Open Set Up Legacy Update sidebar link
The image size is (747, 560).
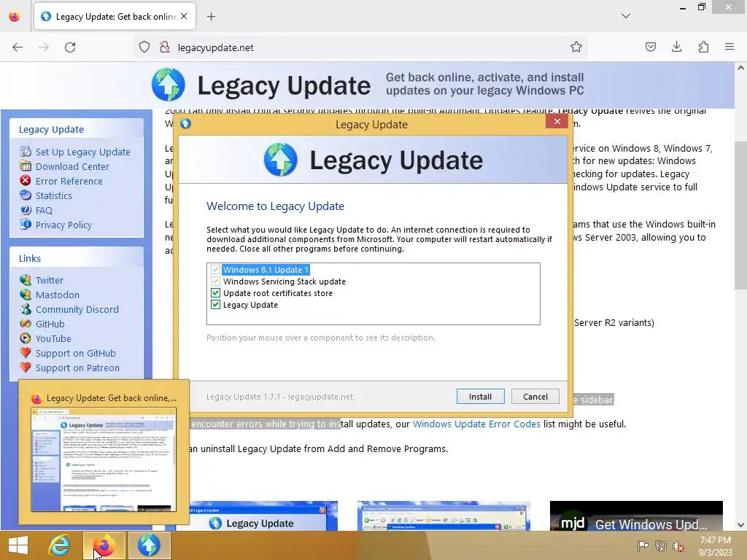[83, 152]
